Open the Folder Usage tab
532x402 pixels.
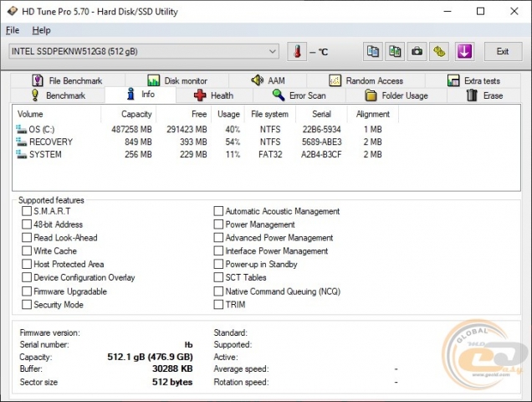396,95
